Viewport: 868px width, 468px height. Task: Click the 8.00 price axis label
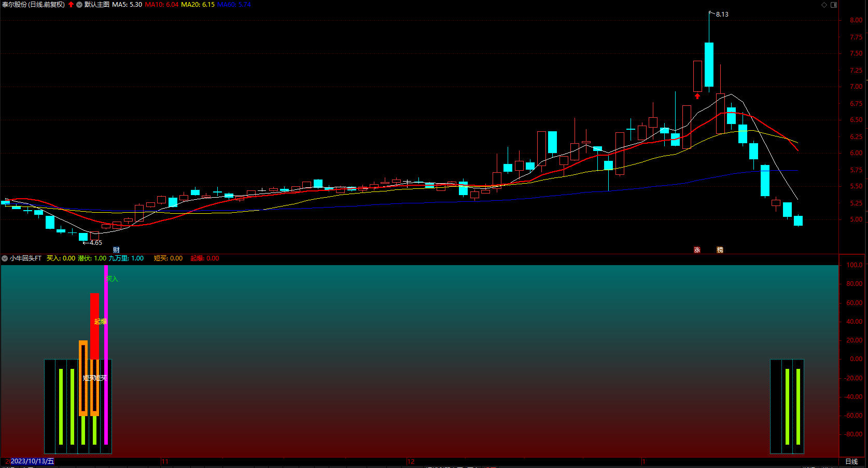856,20
